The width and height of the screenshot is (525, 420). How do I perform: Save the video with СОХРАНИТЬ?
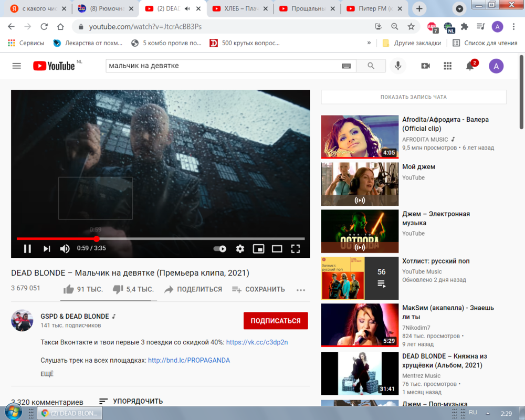(x=258, y=289)
